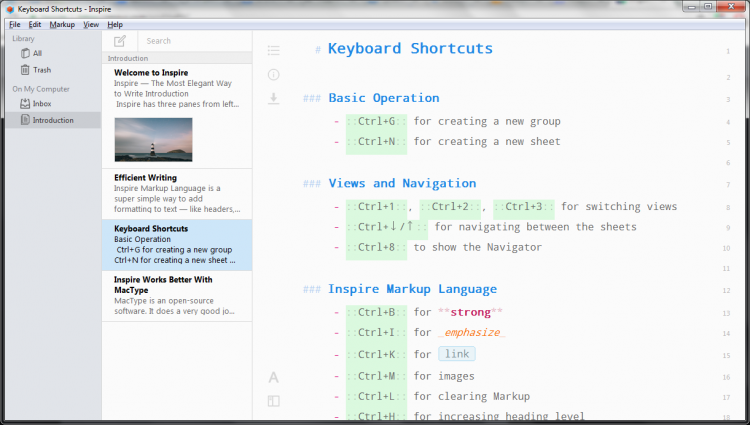Open the File menu
Screen dimensions: 750x425
(x=15, y=24)
